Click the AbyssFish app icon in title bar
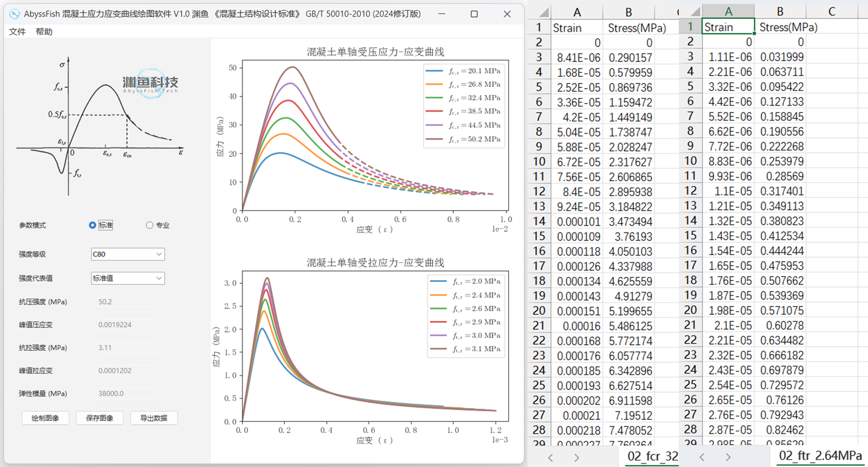The height and width of the screenshot is (467, 868). (15, 14)
